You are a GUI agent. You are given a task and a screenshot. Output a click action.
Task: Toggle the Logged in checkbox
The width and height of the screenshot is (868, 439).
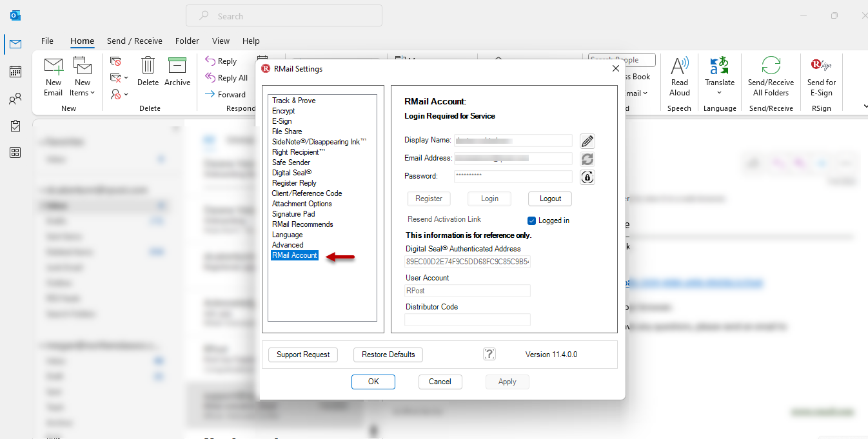point(532,220)
